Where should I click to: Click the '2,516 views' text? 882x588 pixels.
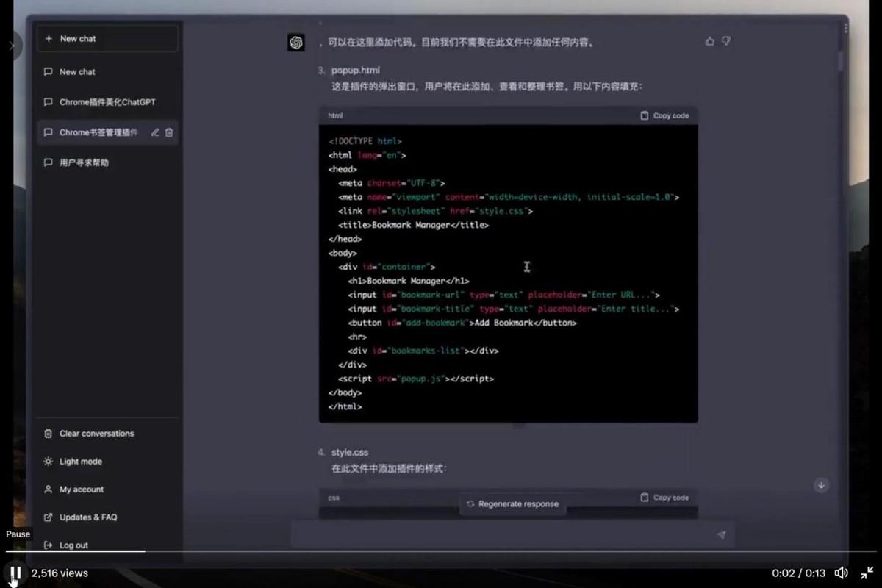click(x=60, y=573)
